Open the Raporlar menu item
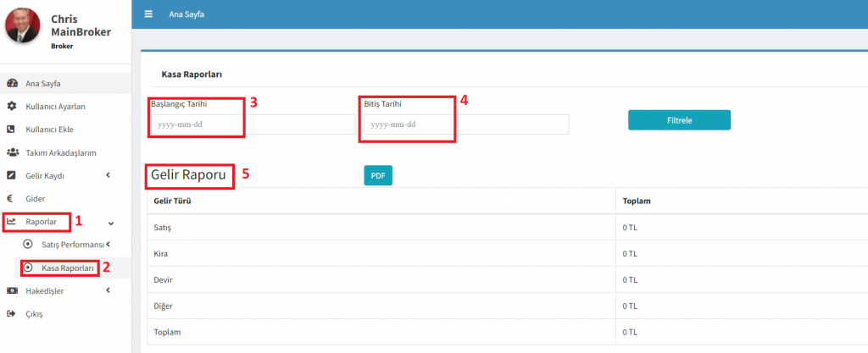This screenshot has width=868, height=353. (x=42, y=222)
